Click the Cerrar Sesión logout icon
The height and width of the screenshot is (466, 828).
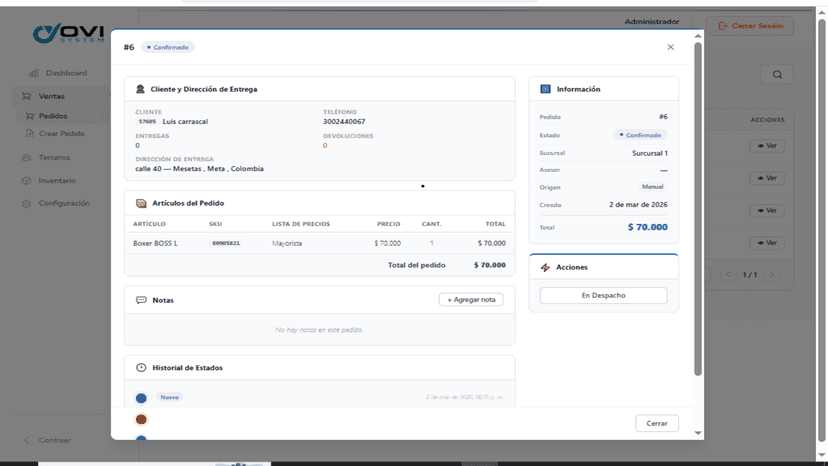pos(722,25)
